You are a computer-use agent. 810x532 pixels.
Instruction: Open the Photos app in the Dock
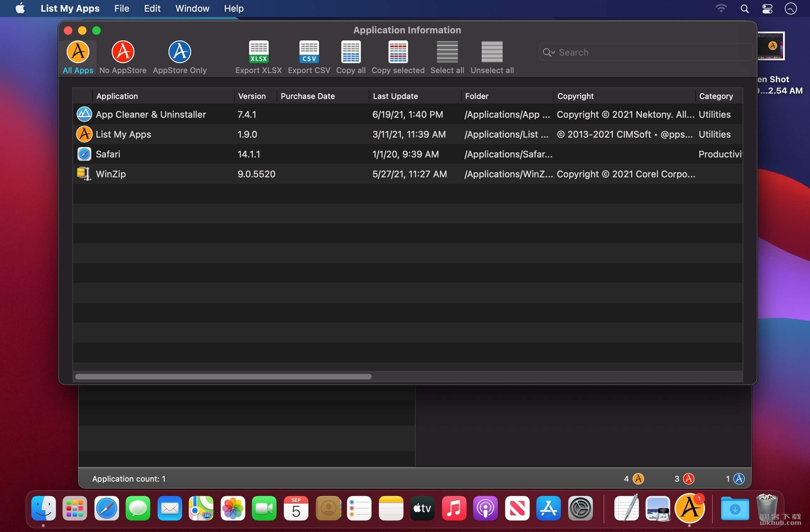pos(233,509)
